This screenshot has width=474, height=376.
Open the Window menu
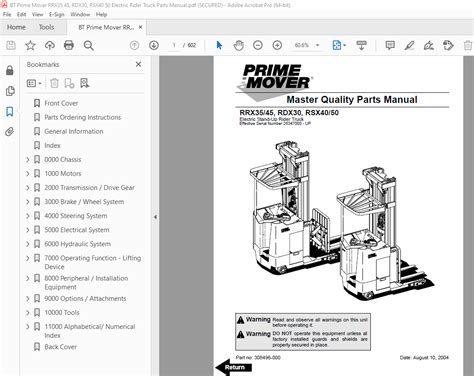[80, 14]
